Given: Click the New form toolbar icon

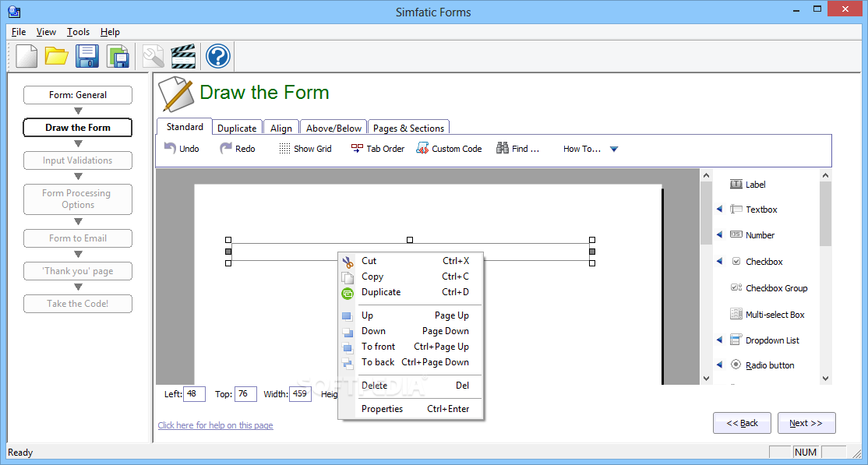Looking at the screenshot, I should coord(26,56).
